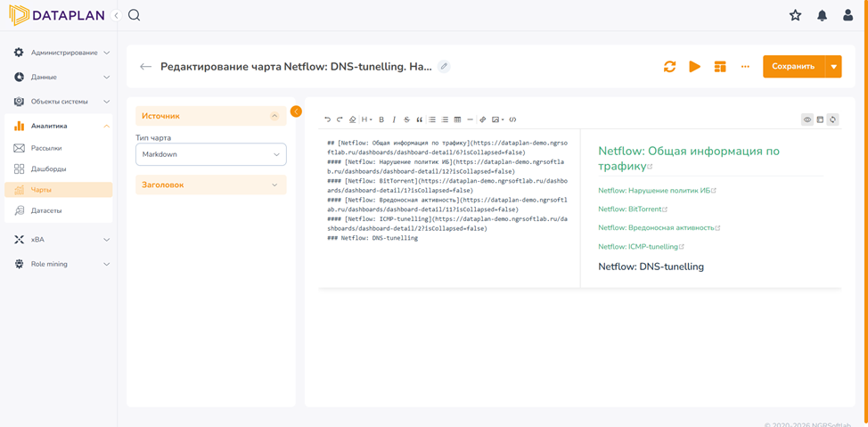This screenshot has width=868, height=427.
Task: Click the orange refresh chart icon
Action: 670,67
